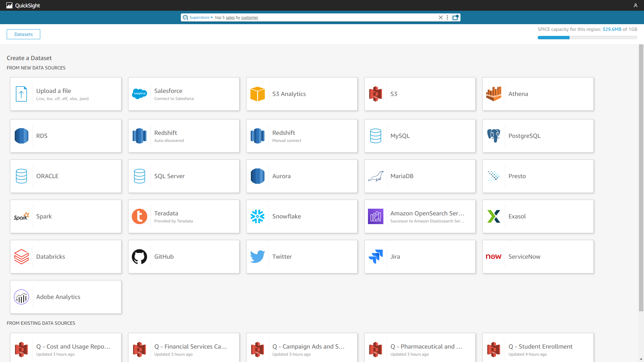
Task: Click the Snowflake icon
Action: (258, 216)
